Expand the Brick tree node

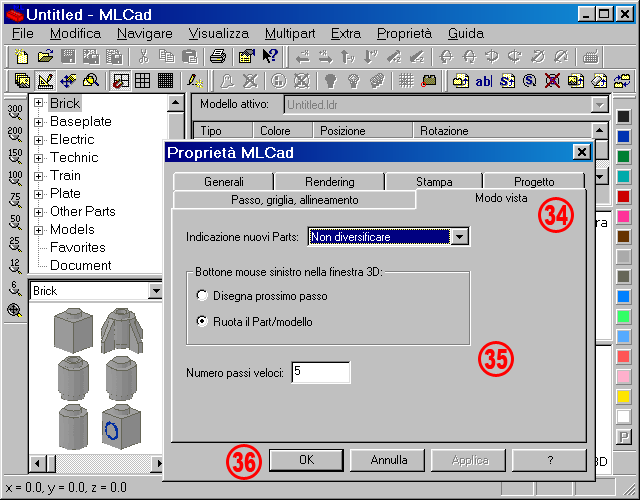[x=38, y=103]
